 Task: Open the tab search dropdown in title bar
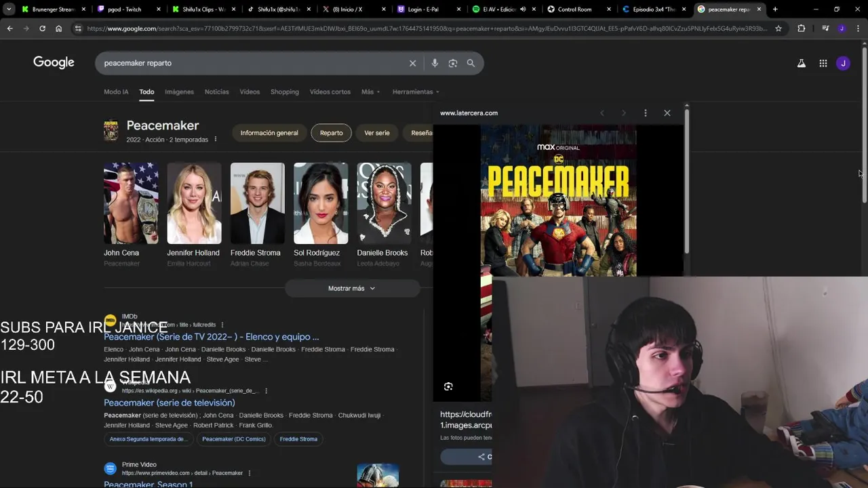(x=9, y=9)
